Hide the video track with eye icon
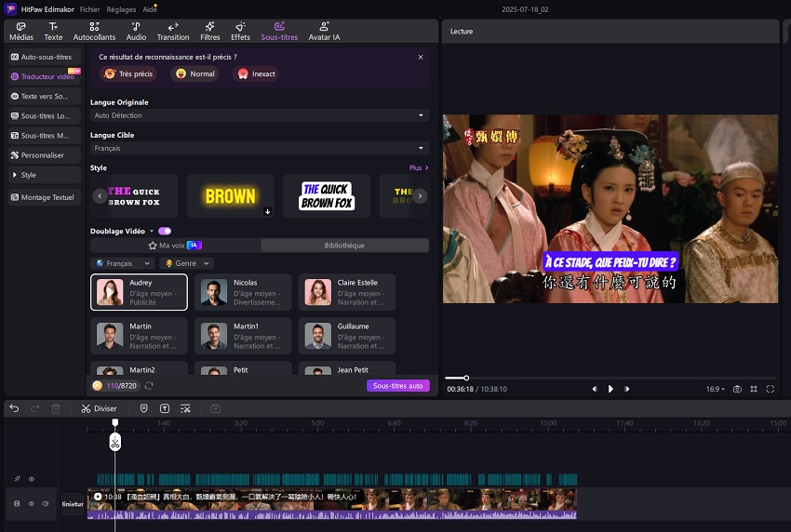Viewport: 791px width, 532px height. click(x=32, y=503)
